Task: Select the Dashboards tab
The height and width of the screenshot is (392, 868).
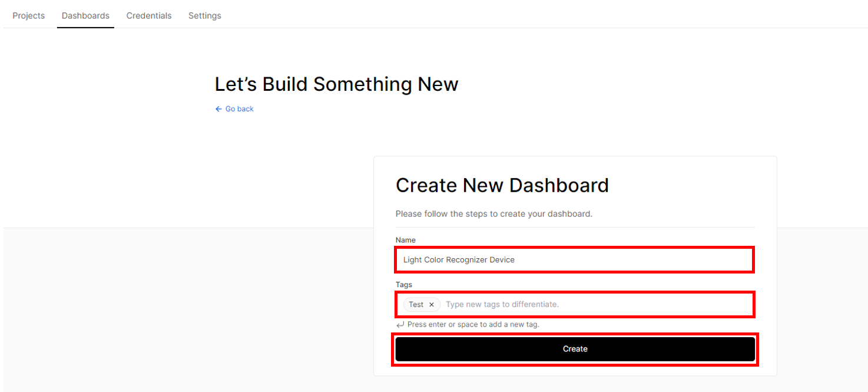Action: pos(85,16)
